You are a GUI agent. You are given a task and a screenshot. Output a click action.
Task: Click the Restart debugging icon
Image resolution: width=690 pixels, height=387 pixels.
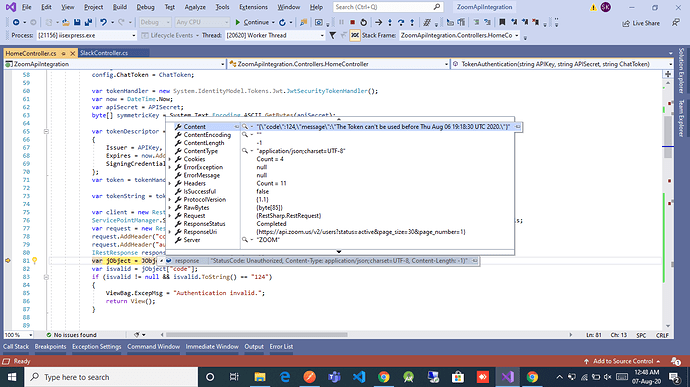tap(363, 22)
